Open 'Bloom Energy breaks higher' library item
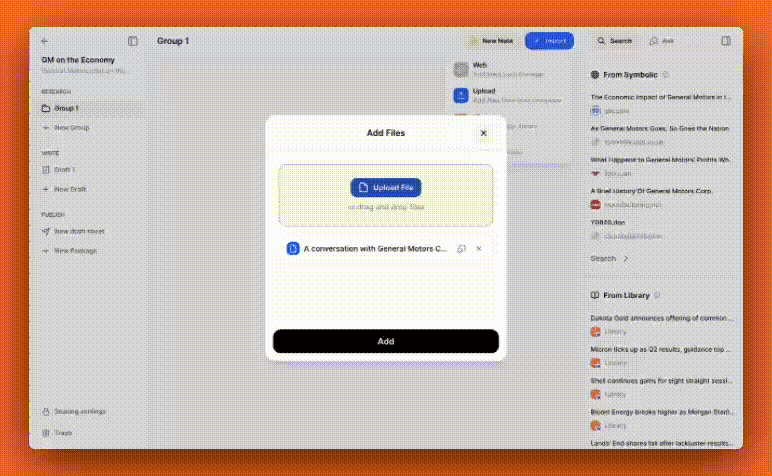Screen dimensions: 772x476 click(662, 412)
